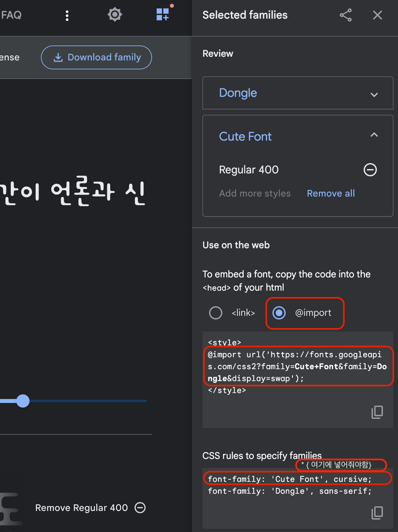Select the @import embed option

tap(279, 313)
